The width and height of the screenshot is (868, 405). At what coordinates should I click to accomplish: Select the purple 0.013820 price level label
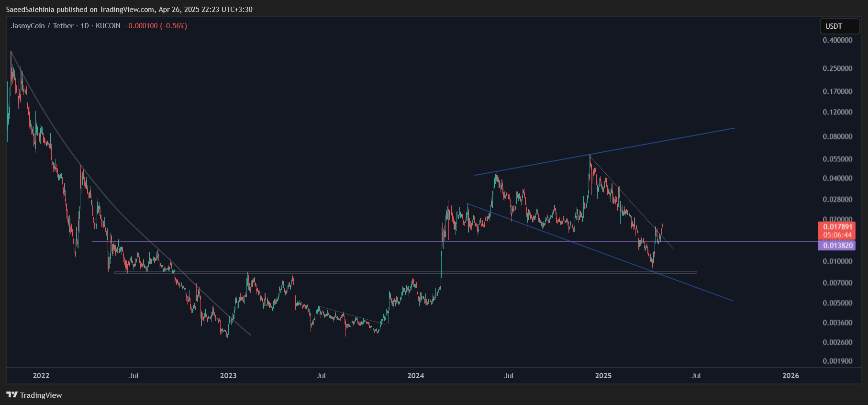click(x=837, y=246)
